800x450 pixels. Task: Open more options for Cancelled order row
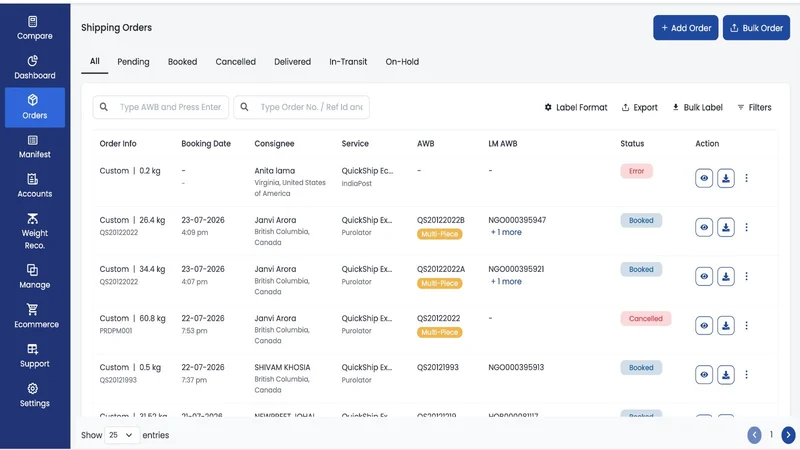[746, 325]
